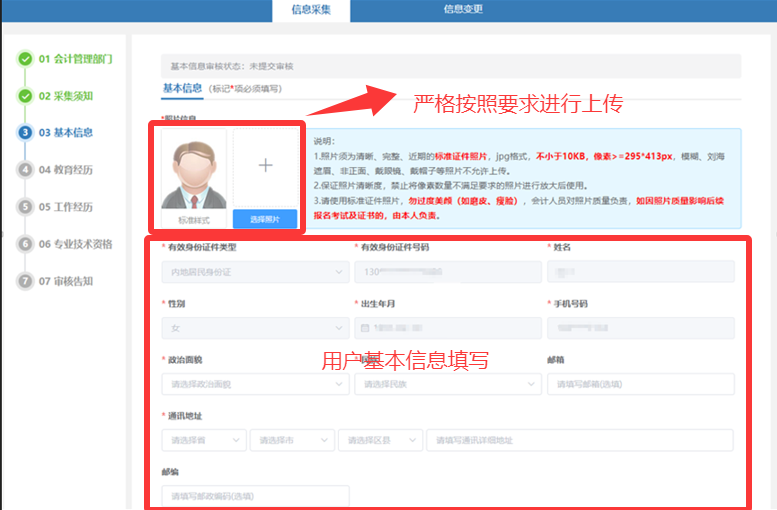
Task: Click the 请填写通讯详细地址 field
Action: pos(580,440)
